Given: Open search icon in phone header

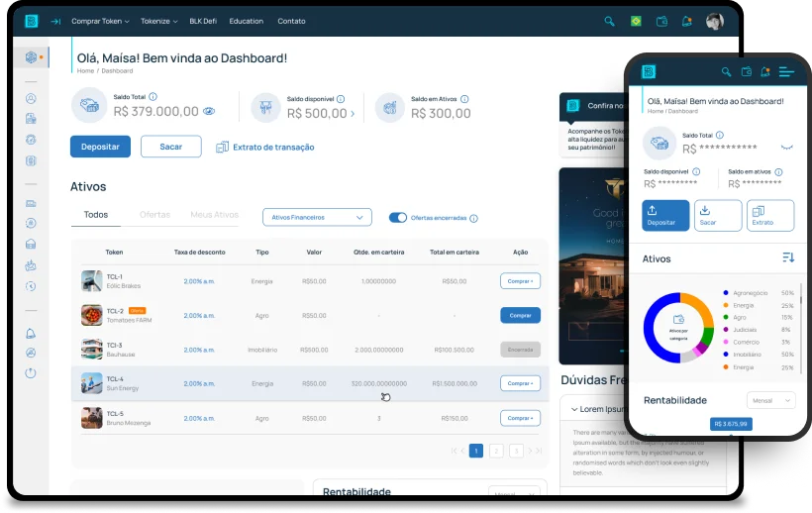Looking at the screenshot, I should coord(727,72).
